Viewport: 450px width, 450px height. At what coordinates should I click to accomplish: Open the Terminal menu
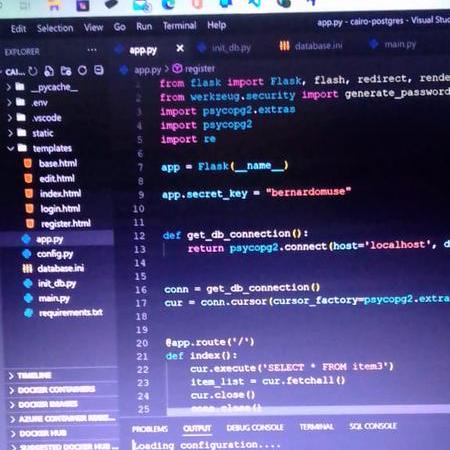tap(179, 26)
